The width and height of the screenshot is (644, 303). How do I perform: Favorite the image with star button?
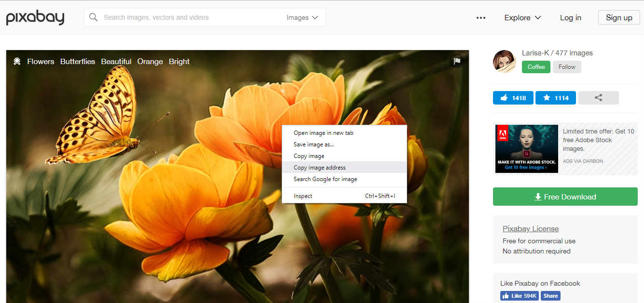pyautogui.click(x=555, y=98)
